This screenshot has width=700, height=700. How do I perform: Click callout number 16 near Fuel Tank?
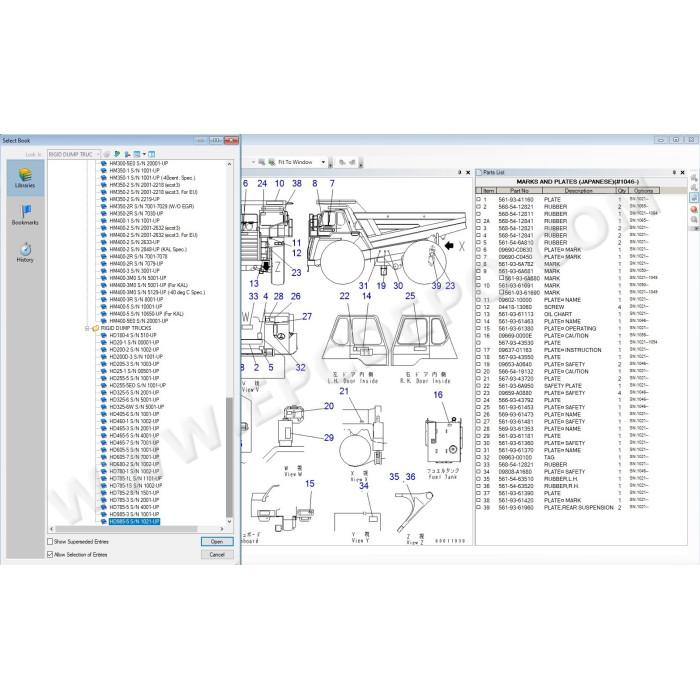tap(438, 395)
